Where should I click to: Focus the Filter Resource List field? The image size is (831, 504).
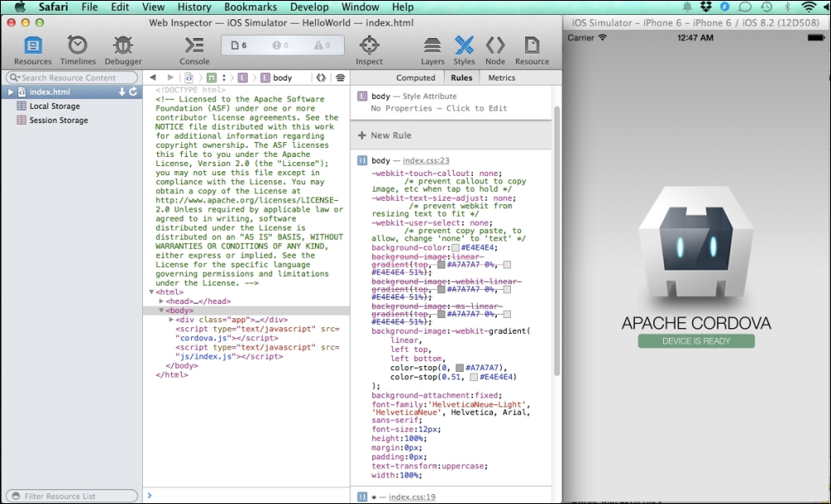72,496
